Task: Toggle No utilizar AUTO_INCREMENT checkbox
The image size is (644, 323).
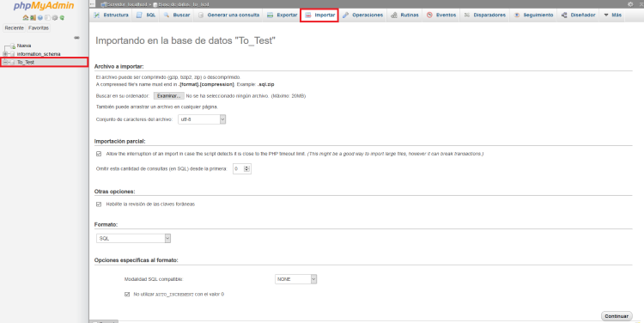Action: click(127, 295)
